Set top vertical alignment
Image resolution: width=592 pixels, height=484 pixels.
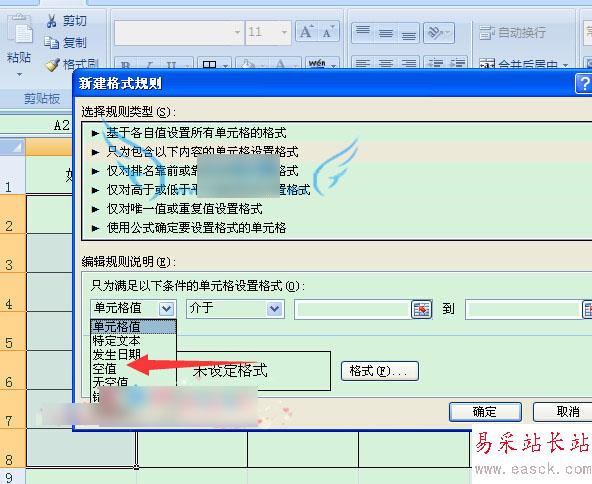(x=363, y=33)
